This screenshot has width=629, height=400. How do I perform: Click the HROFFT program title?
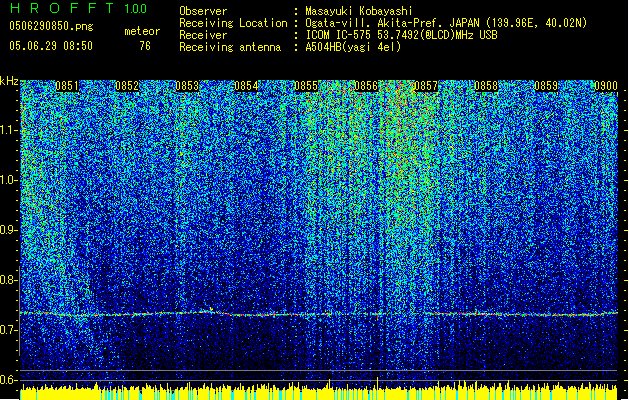pos(62,8)
